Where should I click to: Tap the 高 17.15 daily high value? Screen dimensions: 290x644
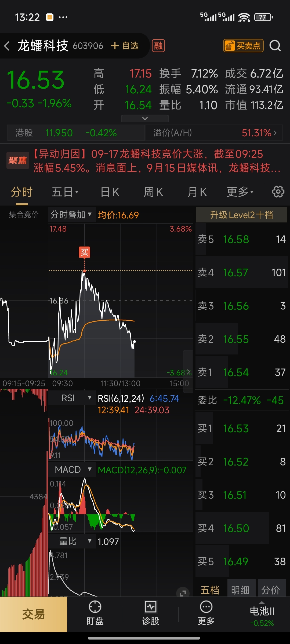click(122, 74)
